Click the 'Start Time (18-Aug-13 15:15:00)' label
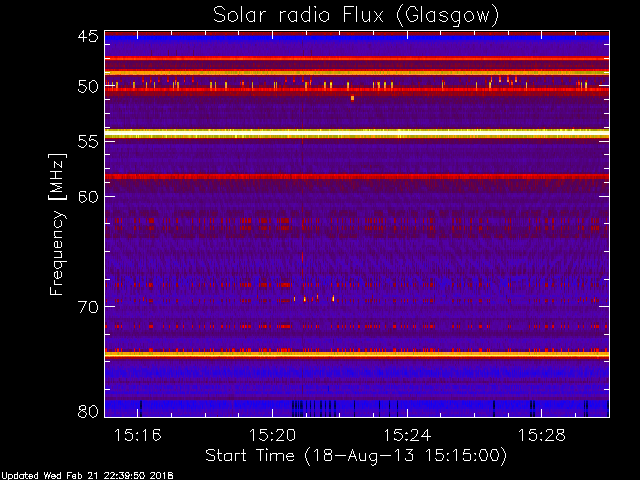Viewport: 640px width, 480px height. [x=356, y=456]
